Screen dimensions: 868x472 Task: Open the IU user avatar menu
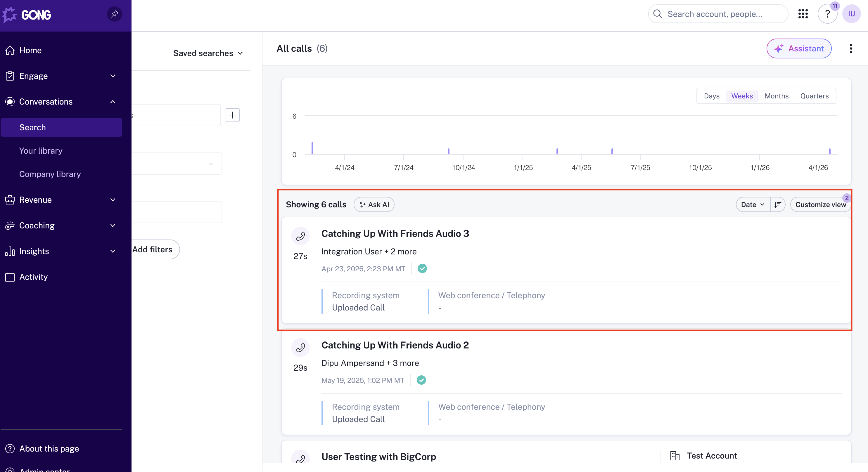(852, 14)
